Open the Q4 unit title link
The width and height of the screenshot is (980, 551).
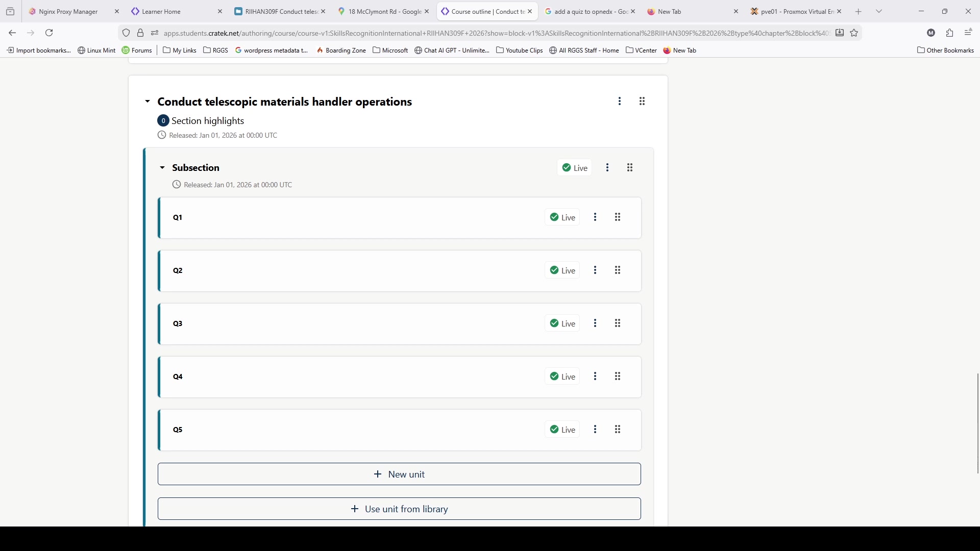(x=178, y=377)
